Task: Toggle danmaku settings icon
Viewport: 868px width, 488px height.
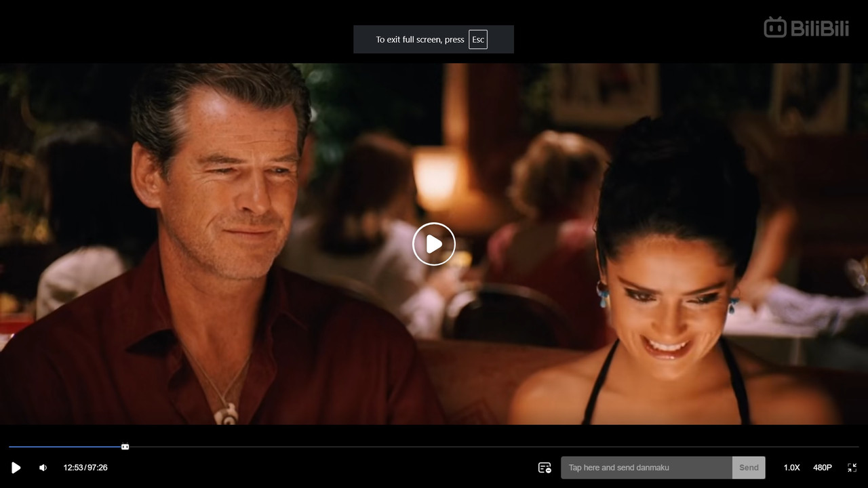Action: (545, 468)
